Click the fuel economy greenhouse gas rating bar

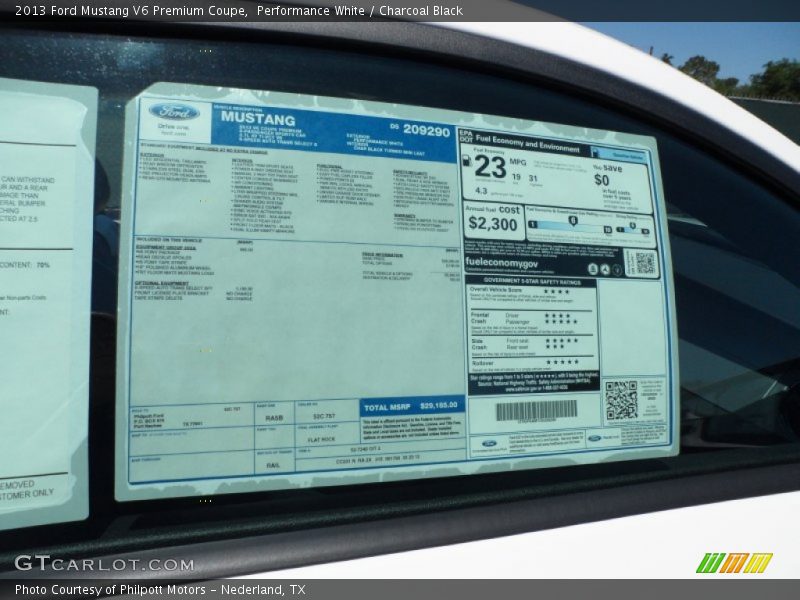[x=570, y=226]
